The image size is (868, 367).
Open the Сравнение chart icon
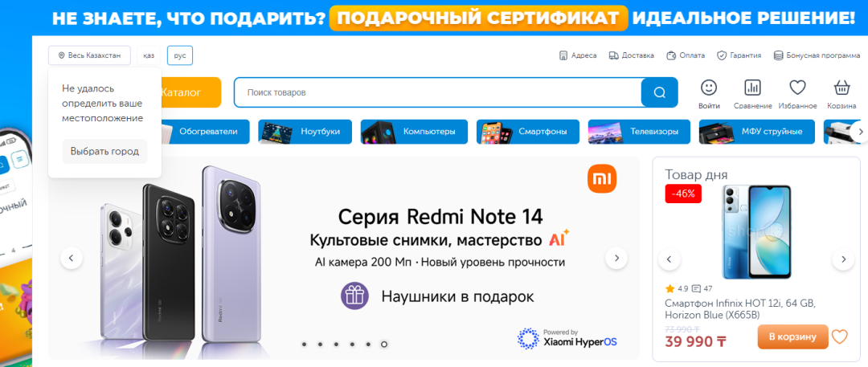coord(752,88)
